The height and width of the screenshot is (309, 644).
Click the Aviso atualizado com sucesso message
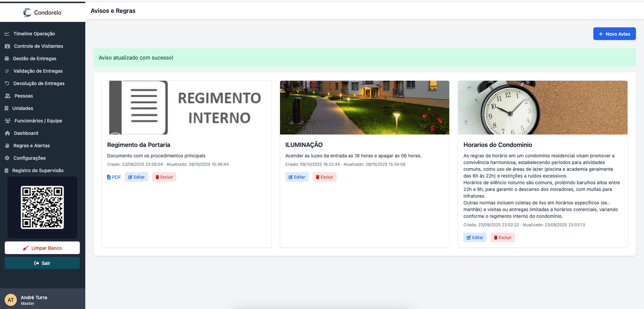[x=136, y=58]
